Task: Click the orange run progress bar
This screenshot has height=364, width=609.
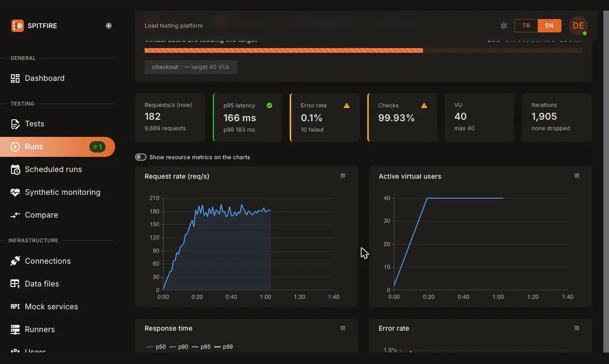Action: click(363, 50)
